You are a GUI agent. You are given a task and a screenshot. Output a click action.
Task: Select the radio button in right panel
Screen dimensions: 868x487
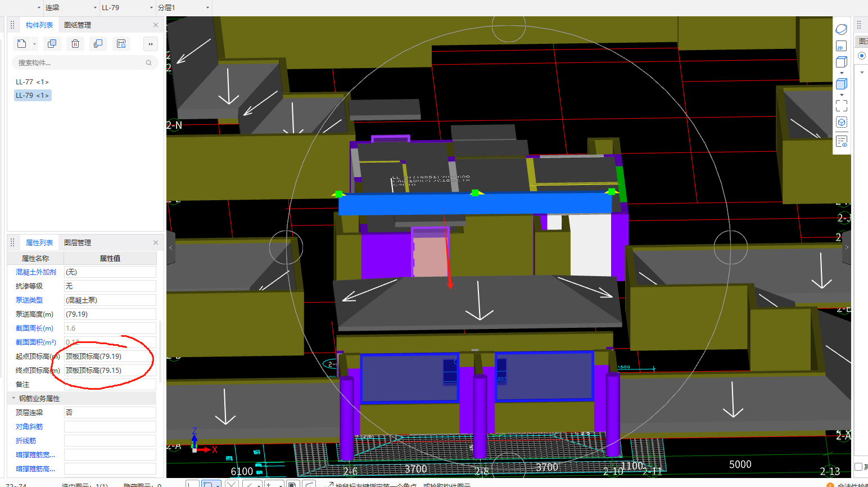tap(861, 56)
